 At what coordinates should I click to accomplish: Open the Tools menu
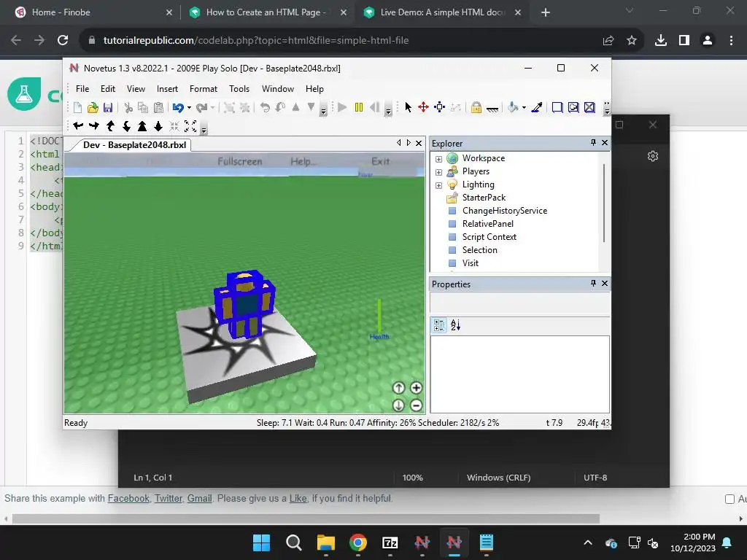(x=239, y=88)
